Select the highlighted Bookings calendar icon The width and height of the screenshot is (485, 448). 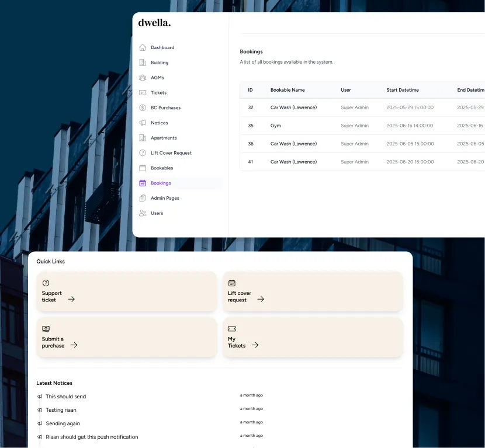click(142, 183)
